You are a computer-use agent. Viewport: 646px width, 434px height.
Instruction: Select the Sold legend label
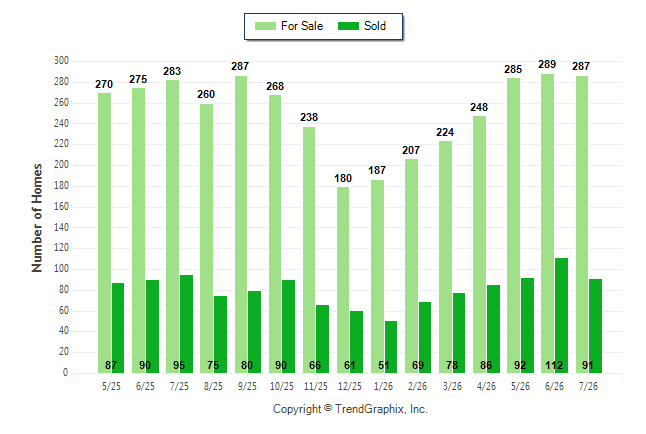point(375,26)
